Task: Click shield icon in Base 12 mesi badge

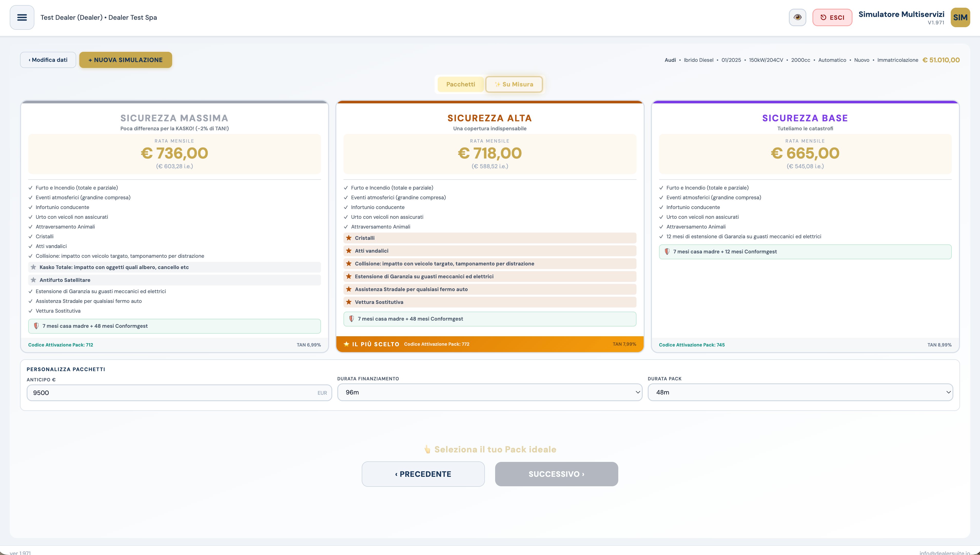Action: point(667,252)
